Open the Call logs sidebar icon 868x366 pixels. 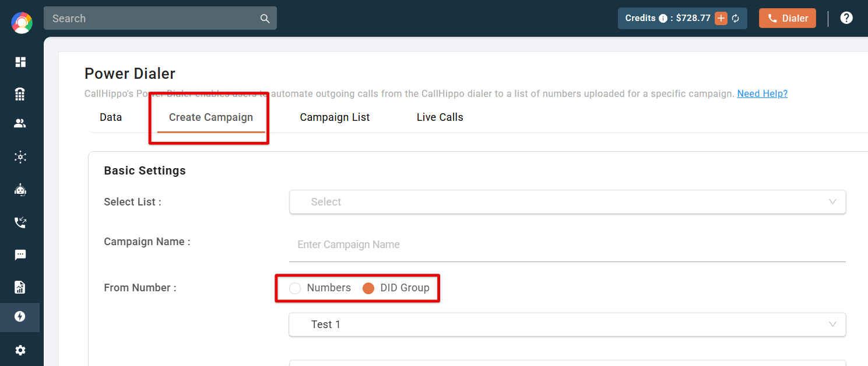[20, 222]
